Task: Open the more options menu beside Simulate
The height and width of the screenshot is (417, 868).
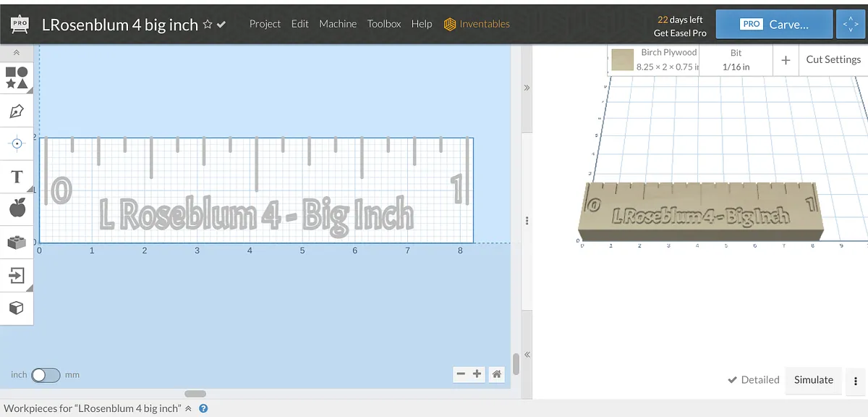Action: click(856, 380)
